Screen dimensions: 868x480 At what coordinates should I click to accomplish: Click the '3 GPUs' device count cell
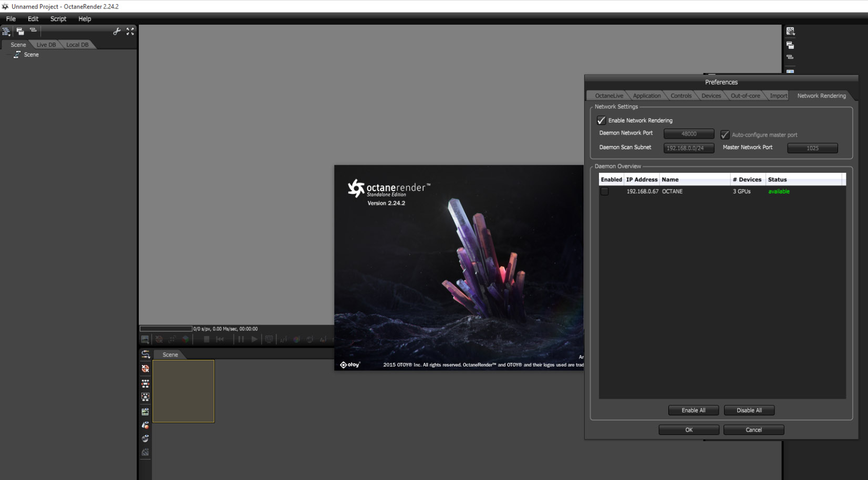(x=742, y=192)
